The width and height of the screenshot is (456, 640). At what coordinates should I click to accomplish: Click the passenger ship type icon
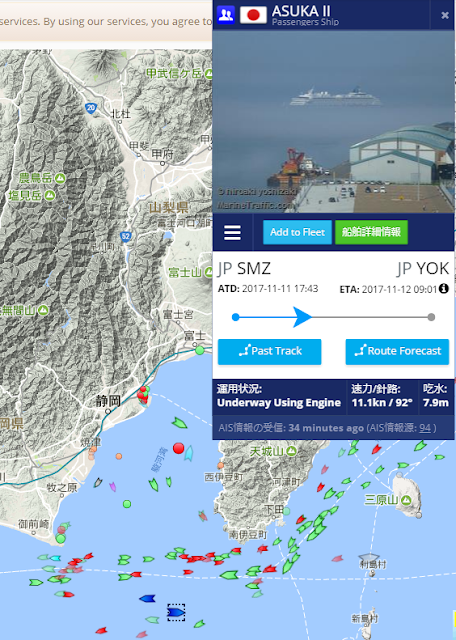coord(226,15)
